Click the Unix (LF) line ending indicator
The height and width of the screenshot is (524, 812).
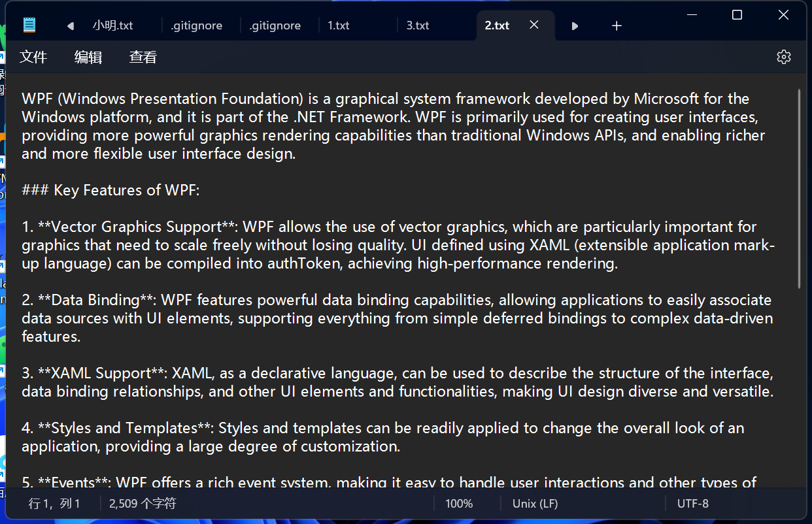pyautogui.click(x=535, y=504)
